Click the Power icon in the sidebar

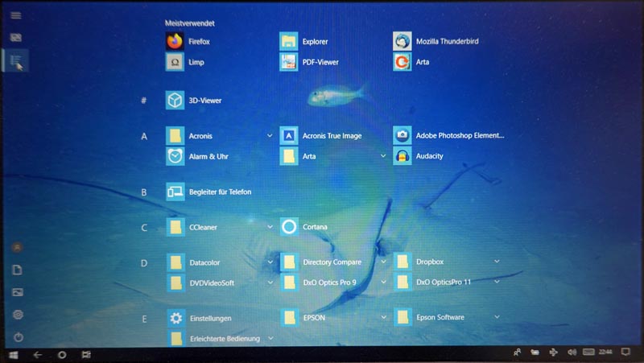[18, 337]
